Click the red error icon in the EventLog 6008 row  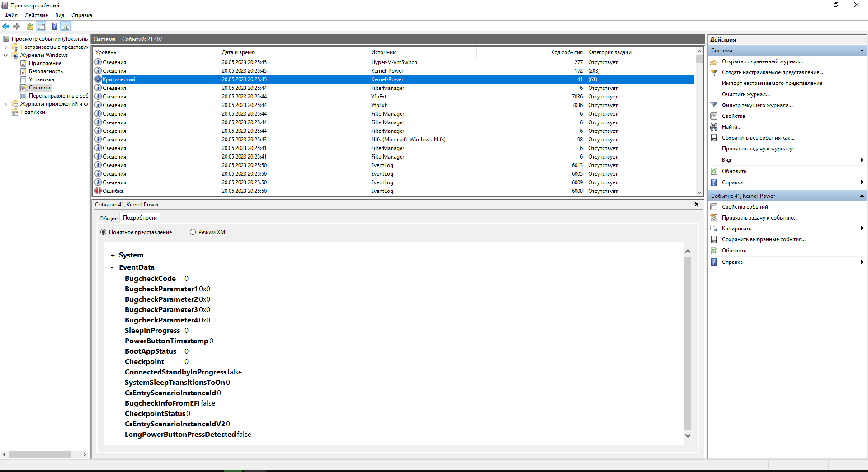pyautogui.click(x=98, y=191)
